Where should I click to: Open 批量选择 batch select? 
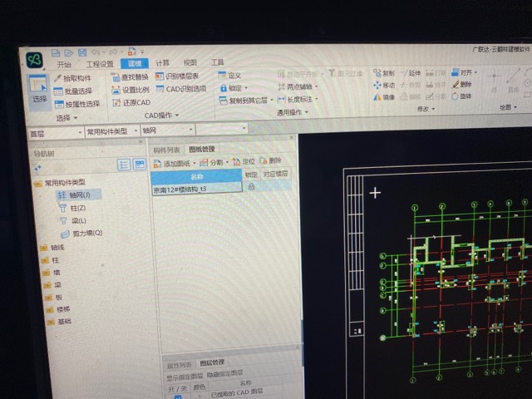point(73,91)
